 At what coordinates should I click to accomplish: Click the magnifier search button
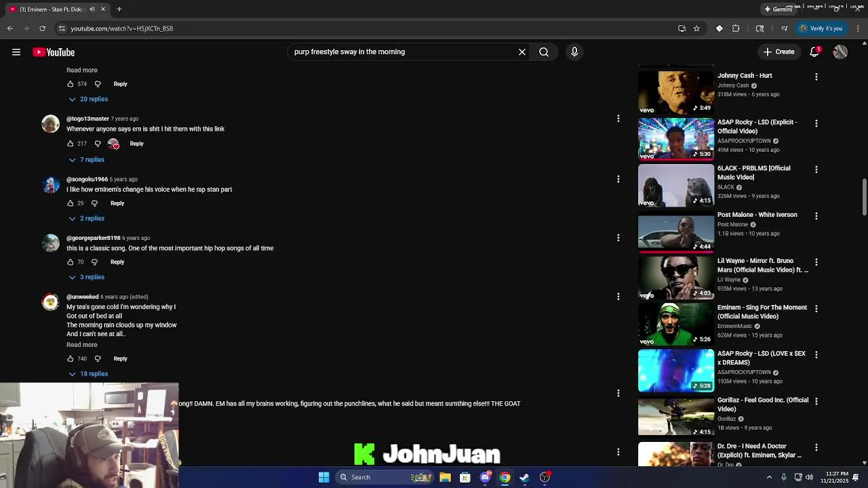[544, 52]
